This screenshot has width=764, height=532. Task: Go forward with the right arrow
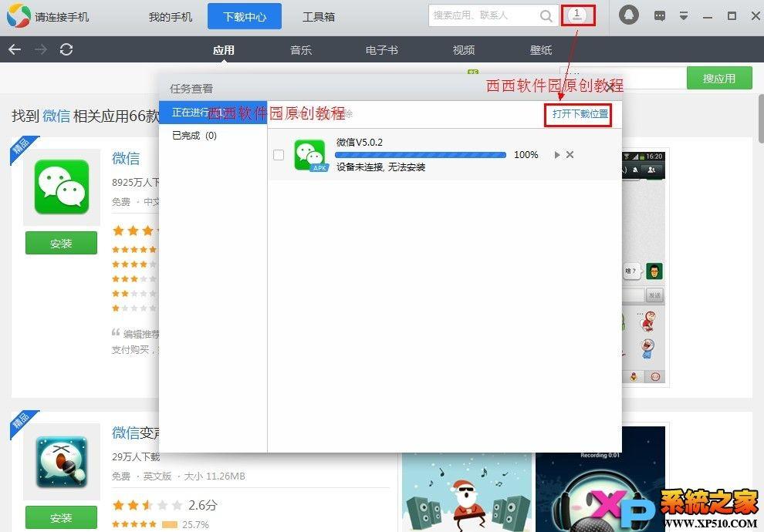(x=41, y=49)
